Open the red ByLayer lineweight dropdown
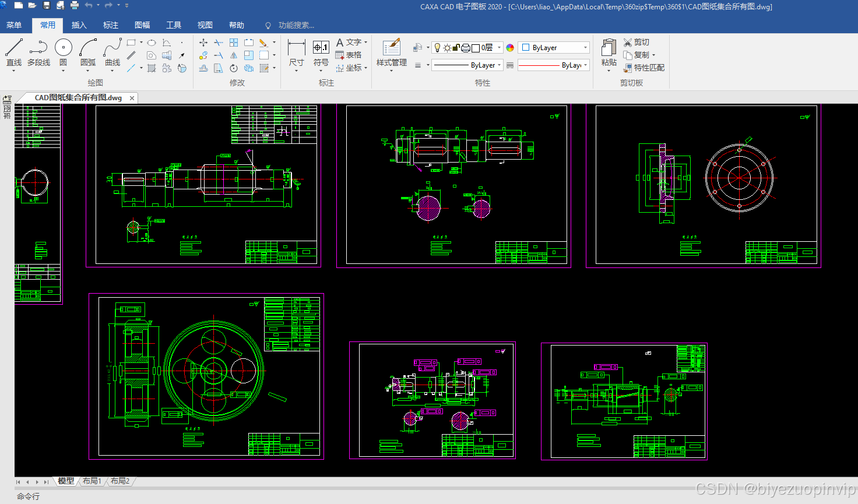 (585, 65)
